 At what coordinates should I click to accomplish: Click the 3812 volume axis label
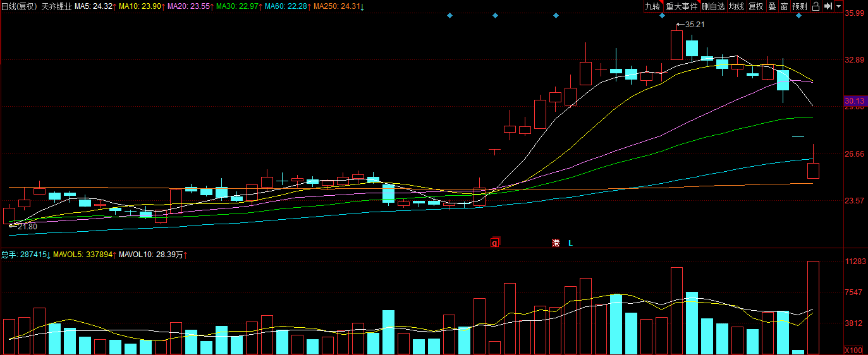(x=855, y=323)
